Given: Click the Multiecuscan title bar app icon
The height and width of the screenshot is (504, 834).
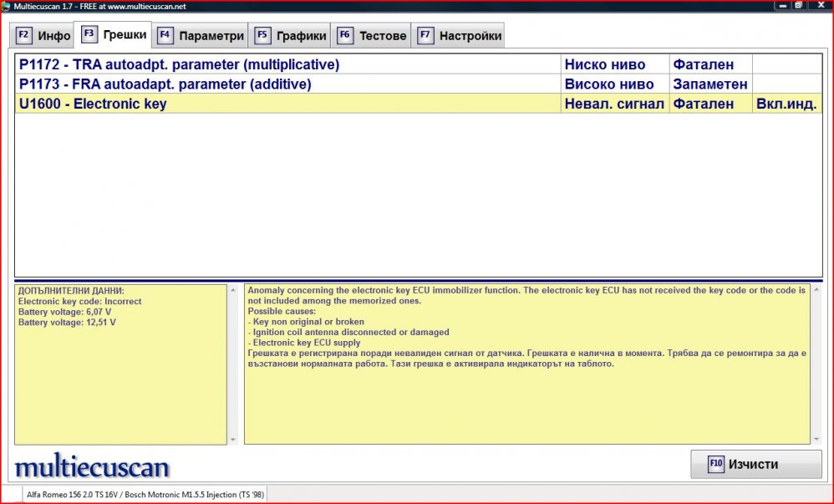Looking at the screenshot, I should pos(7,5).
